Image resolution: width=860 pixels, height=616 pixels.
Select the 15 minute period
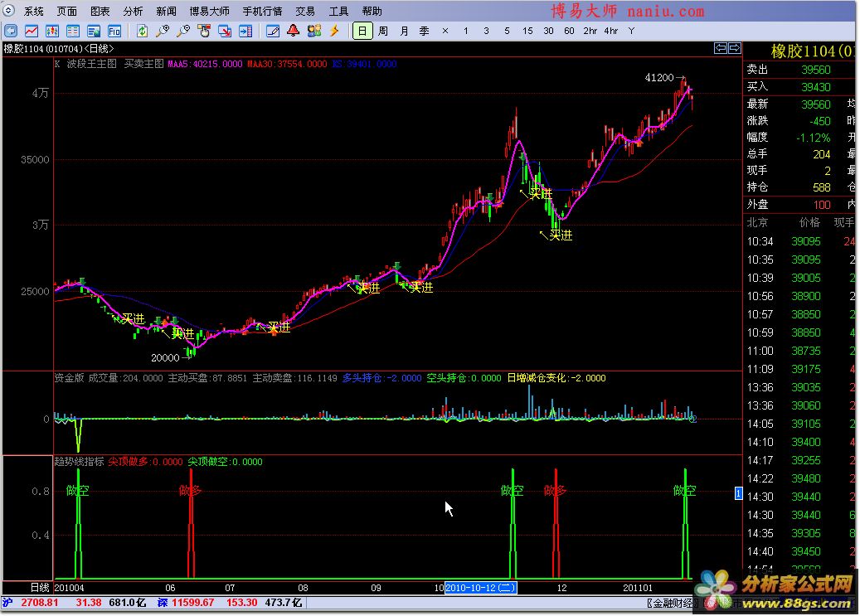point(527,32)
